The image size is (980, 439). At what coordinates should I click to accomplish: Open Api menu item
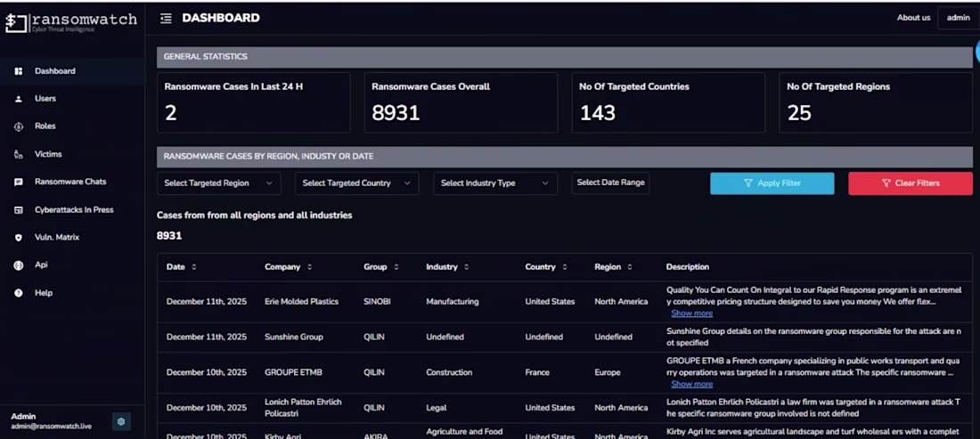click(x=41, y=264)
